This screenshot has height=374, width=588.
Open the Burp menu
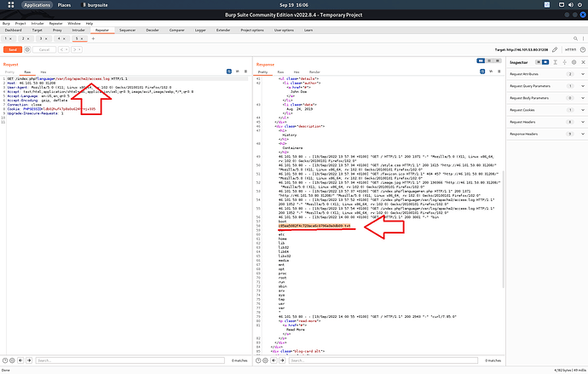tap(6, 23)
